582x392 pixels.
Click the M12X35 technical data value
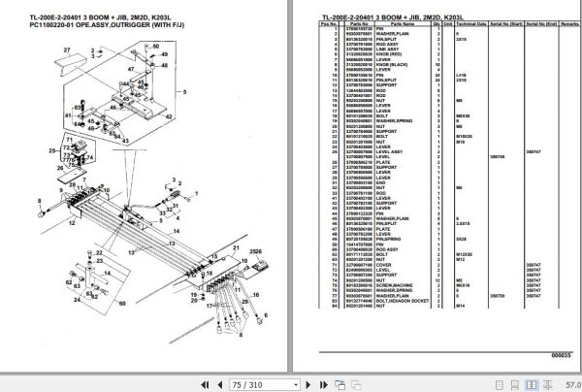pyautogui.click(x=464, y=254)
